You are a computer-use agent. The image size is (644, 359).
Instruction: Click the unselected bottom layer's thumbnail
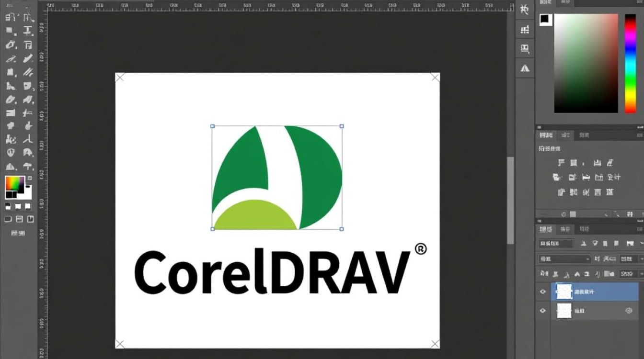[x=564, y=311]
